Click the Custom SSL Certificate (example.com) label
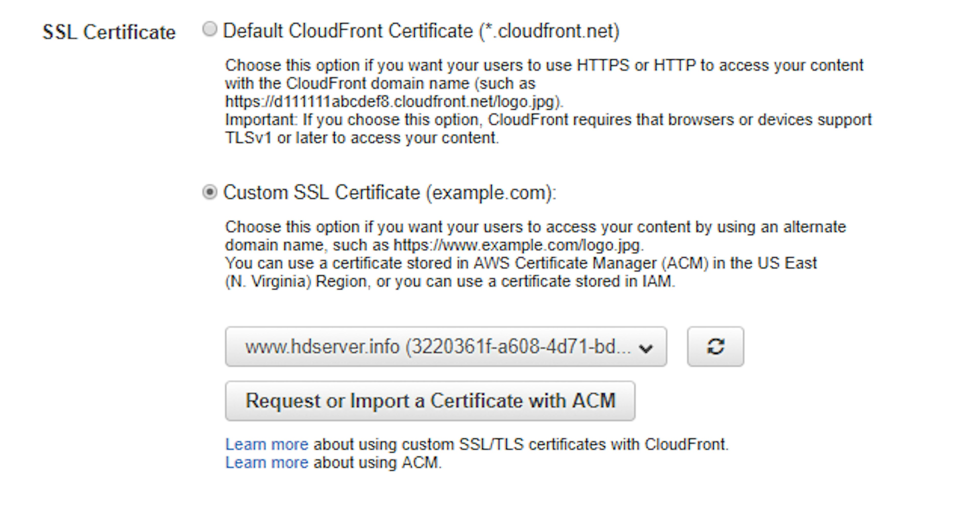 pos(389,192)
